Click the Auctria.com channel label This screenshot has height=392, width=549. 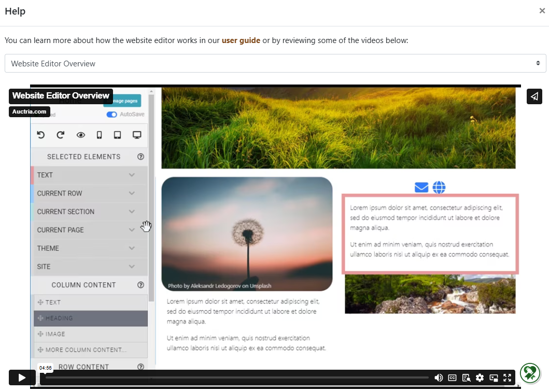(x=30, y=111)
